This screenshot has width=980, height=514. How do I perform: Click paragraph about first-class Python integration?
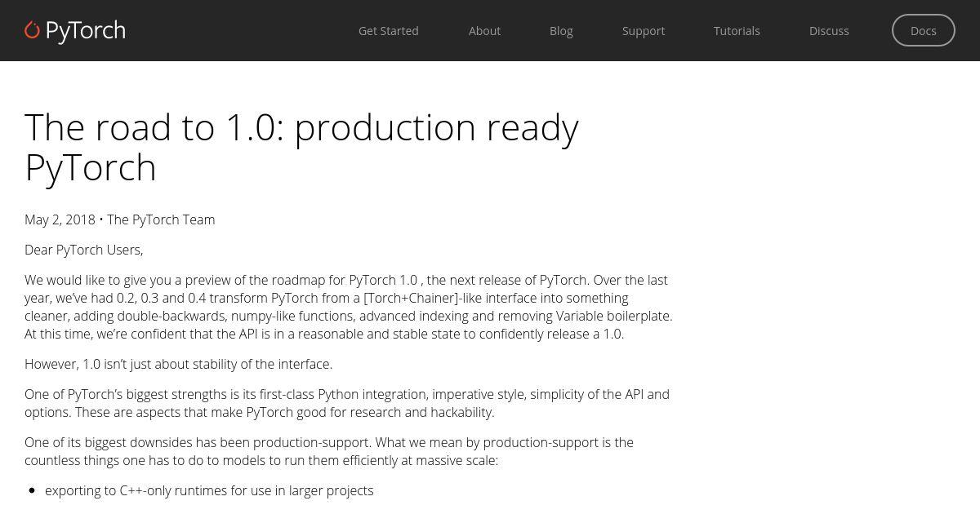pos(347,403)
